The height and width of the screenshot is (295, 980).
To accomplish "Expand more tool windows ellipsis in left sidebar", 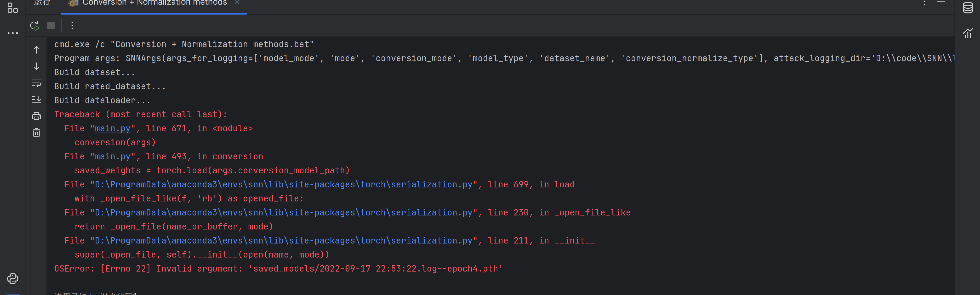I will [13, 33].
